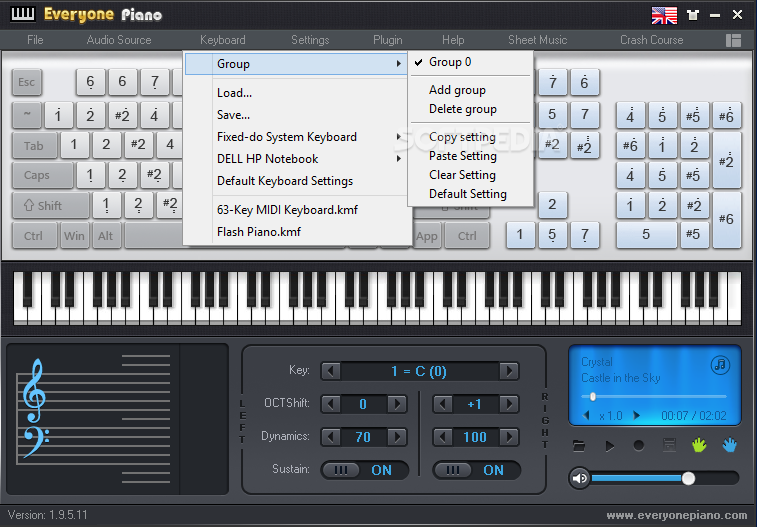Open www.everyonepiano.com link
The image size is (757, 527).
(677, 515)
